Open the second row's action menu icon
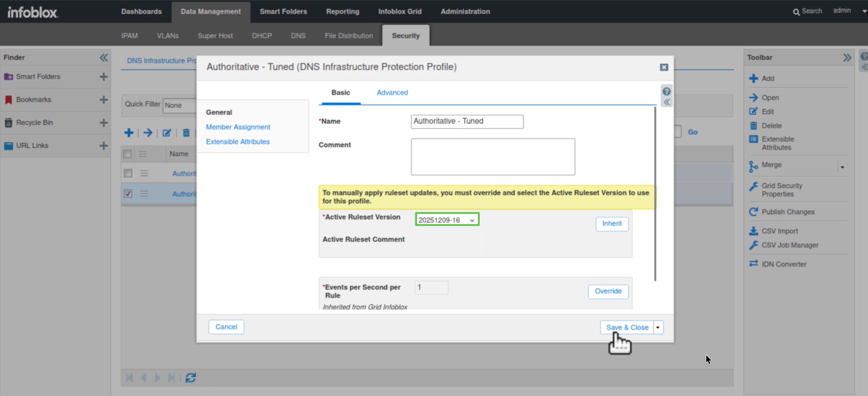Screen dimensions: 868x396 pyautogui.click(x=144, y=194)
